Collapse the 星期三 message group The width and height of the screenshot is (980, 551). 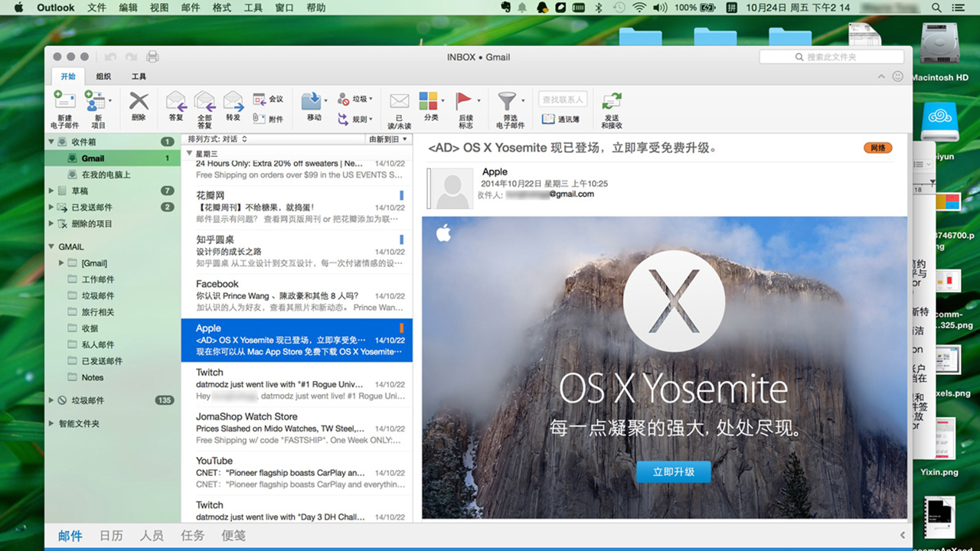click(x=189, y=154)
